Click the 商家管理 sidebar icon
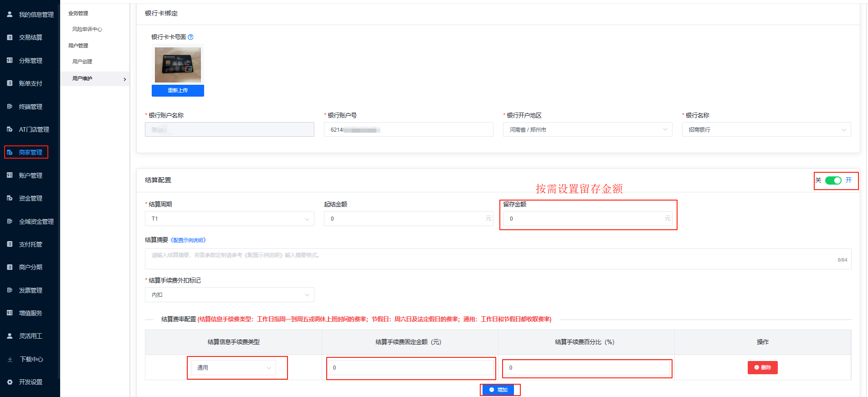This screenshot has height=397, width=868. point(10,152)
